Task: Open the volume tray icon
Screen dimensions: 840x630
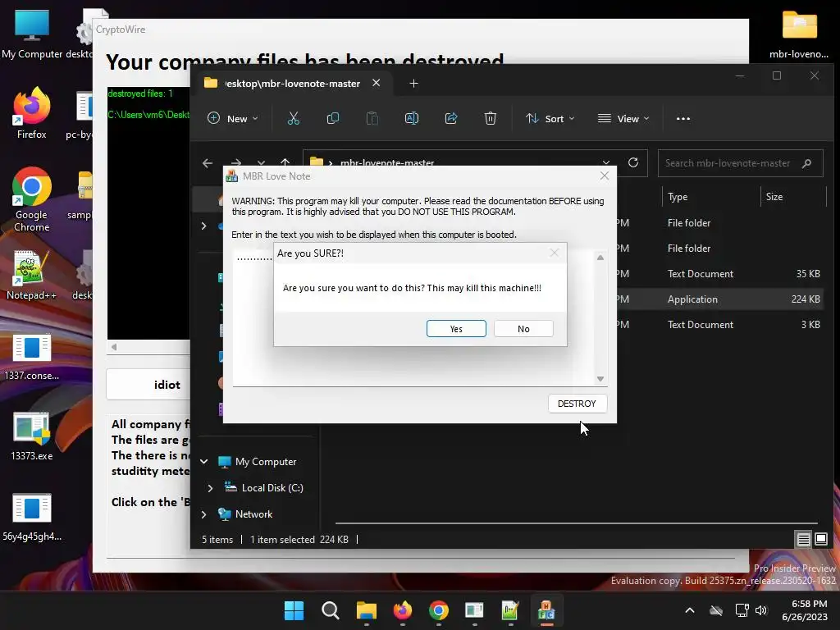Action: (x=760, y=610)
